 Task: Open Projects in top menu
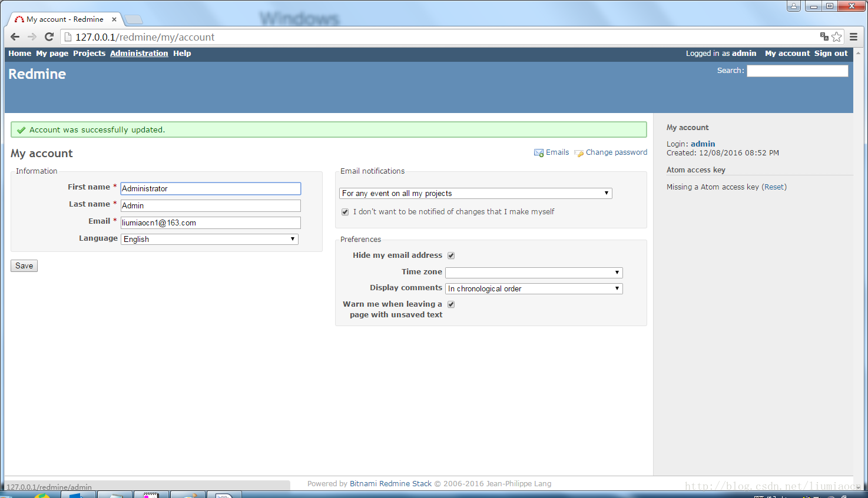tap(89, 53)
